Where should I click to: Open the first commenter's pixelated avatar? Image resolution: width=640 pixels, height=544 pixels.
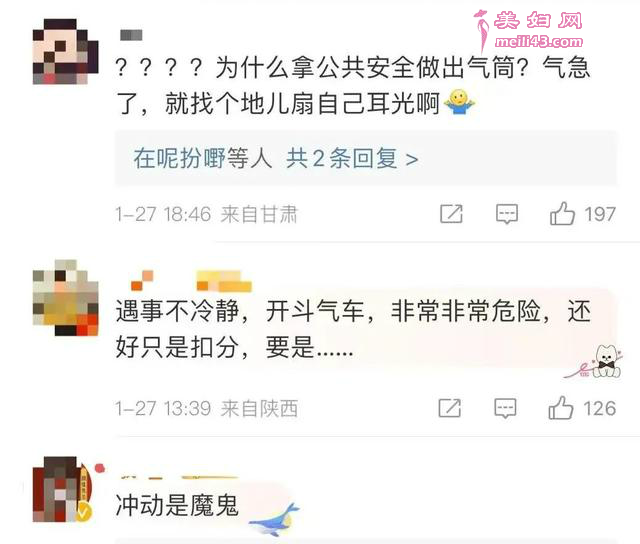tap(65, 51)
